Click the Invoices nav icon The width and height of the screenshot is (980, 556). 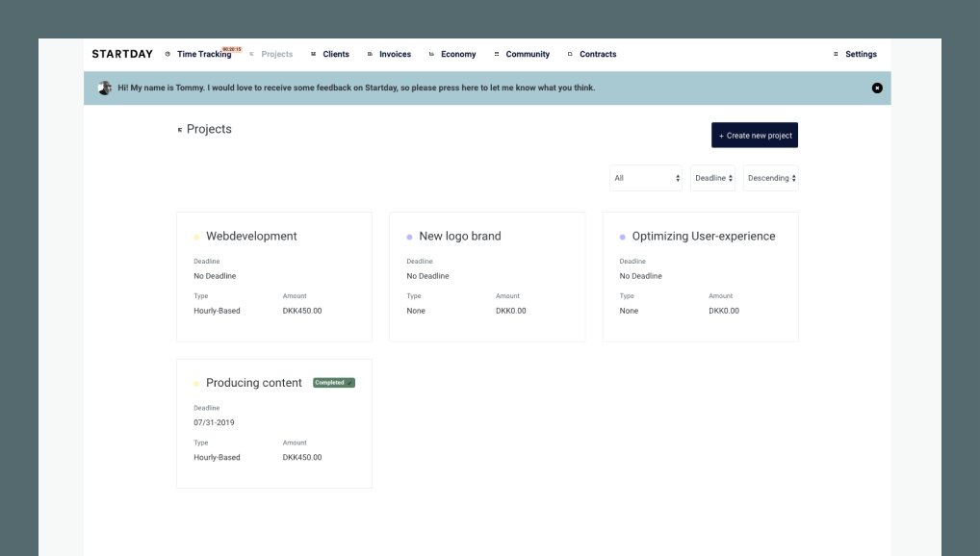point(370,55)
